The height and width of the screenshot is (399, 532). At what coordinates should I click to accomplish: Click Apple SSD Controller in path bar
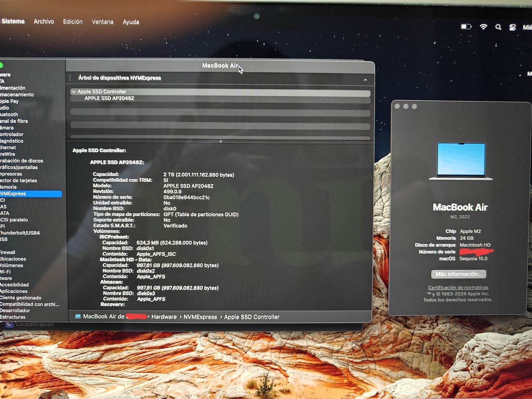click(252, 317)
